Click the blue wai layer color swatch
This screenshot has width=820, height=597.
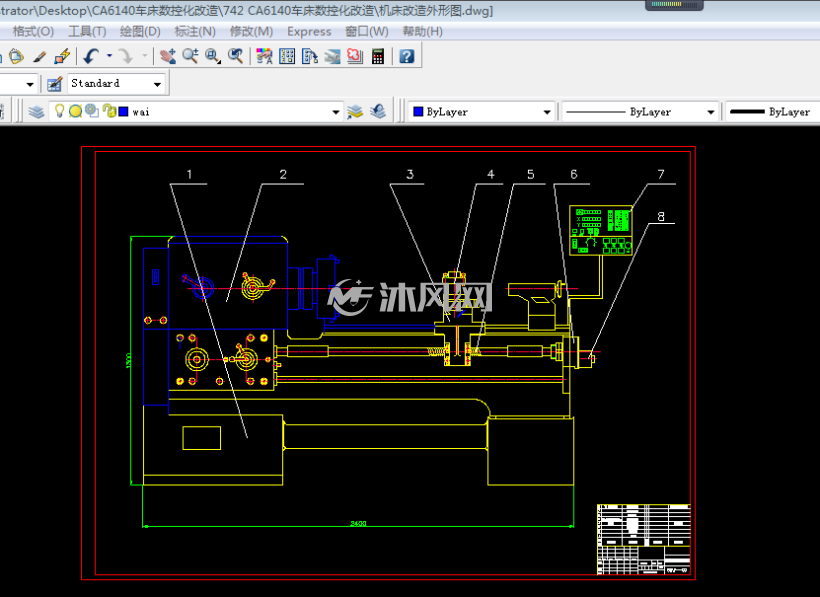[123, 111]
